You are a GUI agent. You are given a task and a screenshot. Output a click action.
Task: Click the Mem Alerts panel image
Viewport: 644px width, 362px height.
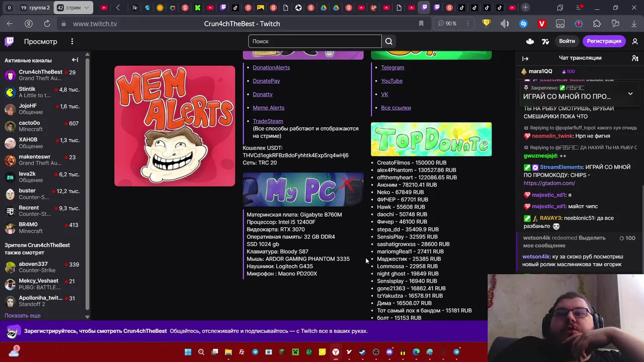tap(175, 126)
